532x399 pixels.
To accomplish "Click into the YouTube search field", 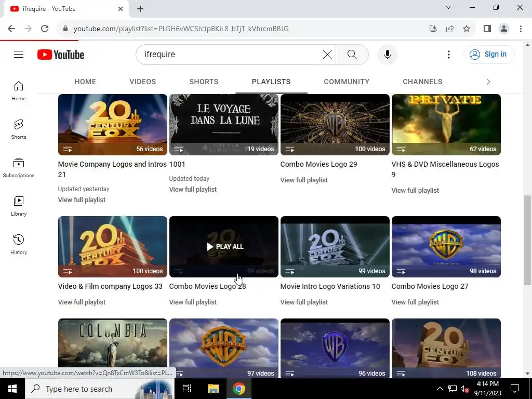I will click(x=231, y=54).
